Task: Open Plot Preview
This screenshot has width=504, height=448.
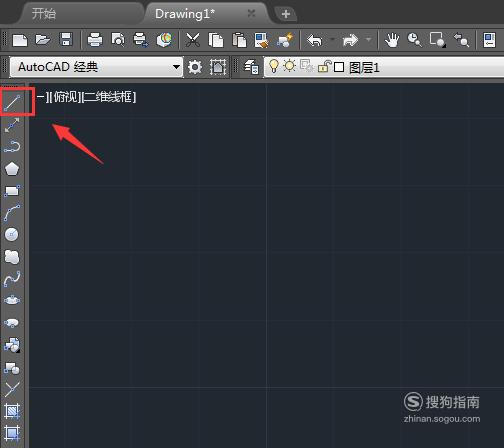Action: (118, 40)
